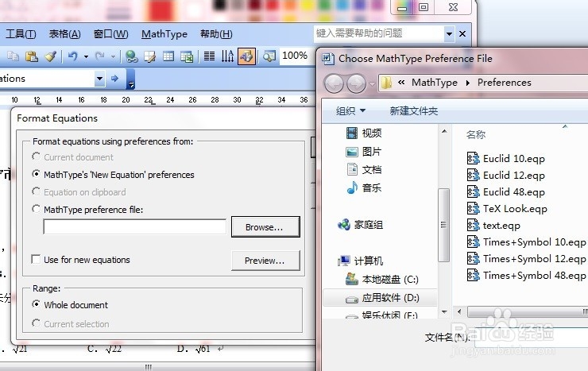Click Insert Excel Worksheet icon

(187, 57)
